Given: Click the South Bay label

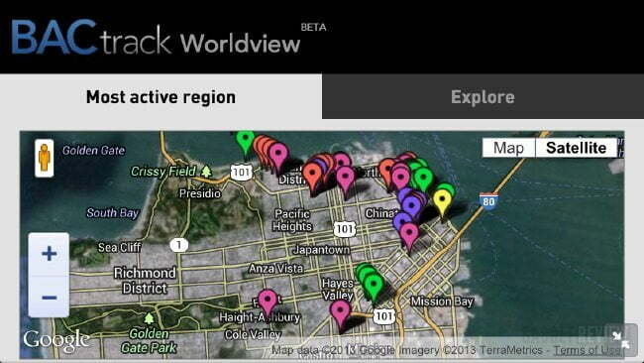Looking at the screenshot, I should click(113, 213).
